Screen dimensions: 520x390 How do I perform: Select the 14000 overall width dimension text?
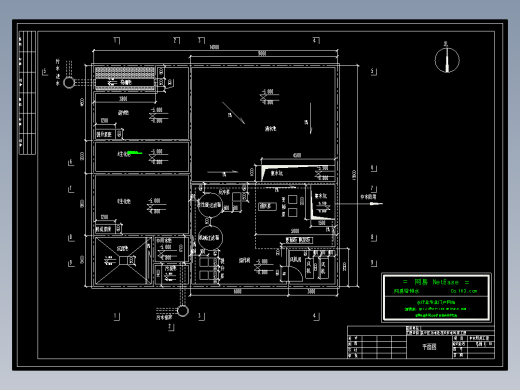point(214,47)
